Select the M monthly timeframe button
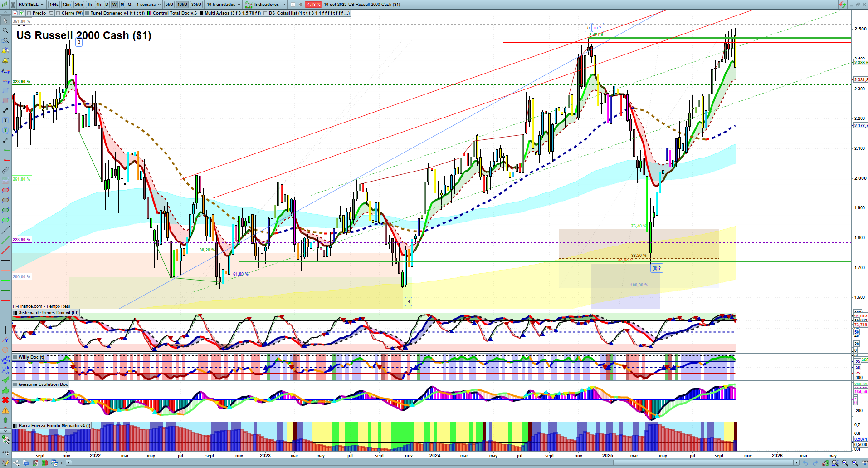 [x=122, y=5]
